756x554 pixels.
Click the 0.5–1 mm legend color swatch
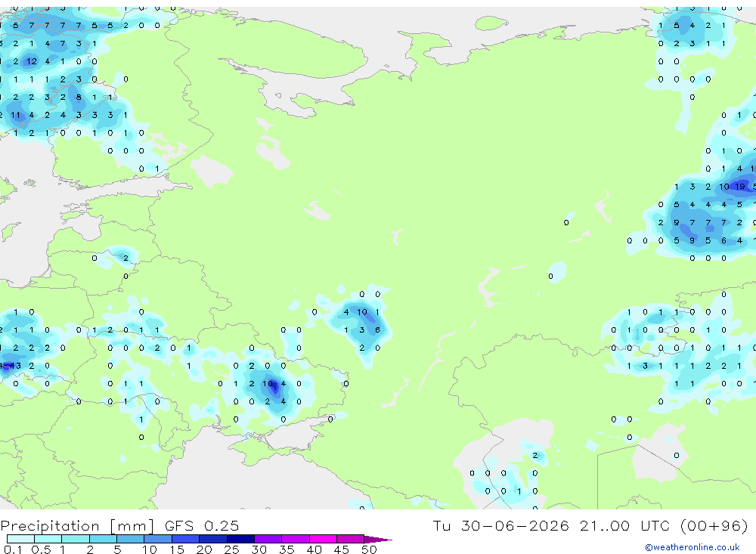[48, 539]
